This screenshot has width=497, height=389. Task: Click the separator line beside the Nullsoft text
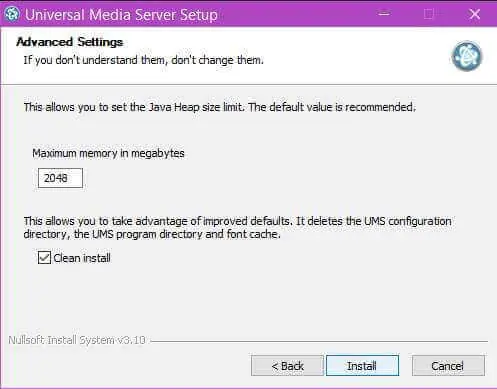[x=319, y=341]
